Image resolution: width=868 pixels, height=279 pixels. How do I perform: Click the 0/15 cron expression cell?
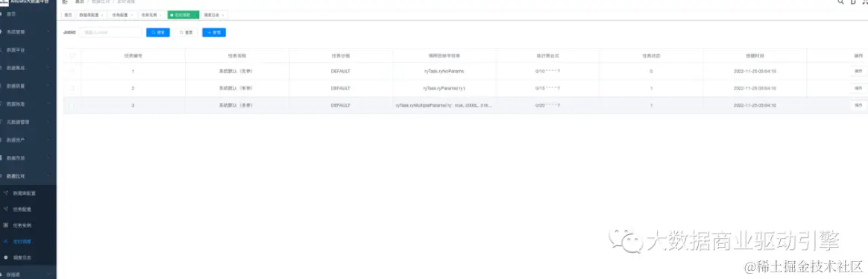pos(547,88)
